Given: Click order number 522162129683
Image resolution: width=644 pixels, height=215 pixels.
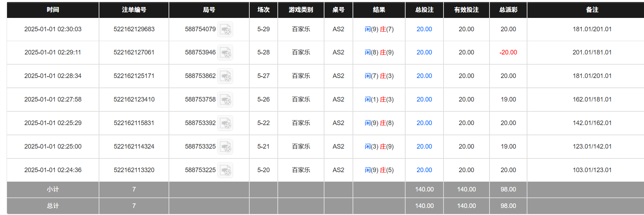Looking at the screenshot, I should pyautogui.click(x=134, y=29).
